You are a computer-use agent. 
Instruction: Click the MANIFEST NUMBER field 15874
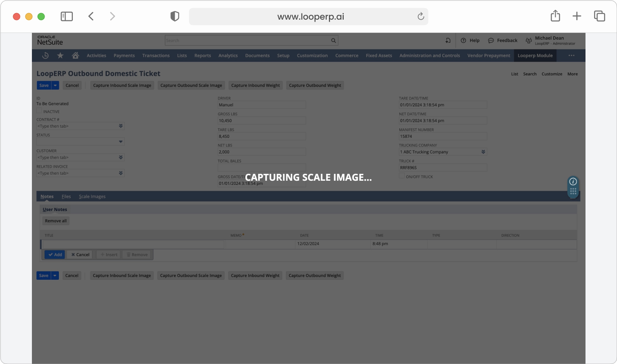coord(443,136)
